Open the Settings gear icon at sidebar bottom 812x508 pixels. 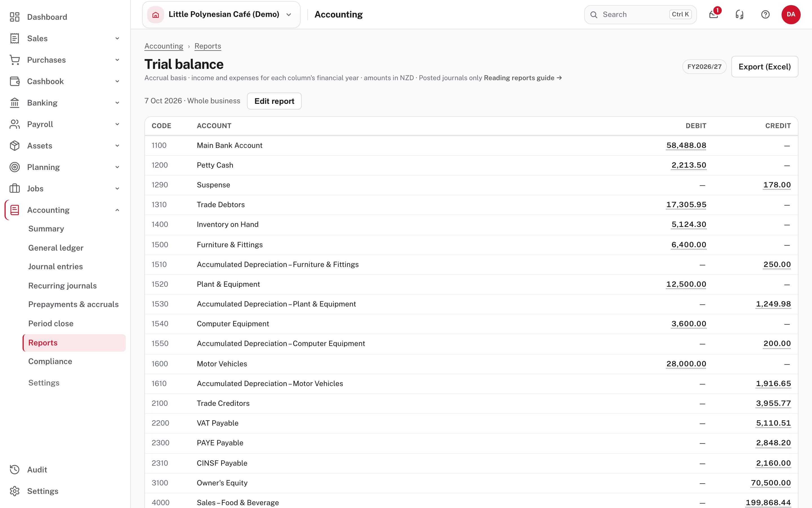14,491
